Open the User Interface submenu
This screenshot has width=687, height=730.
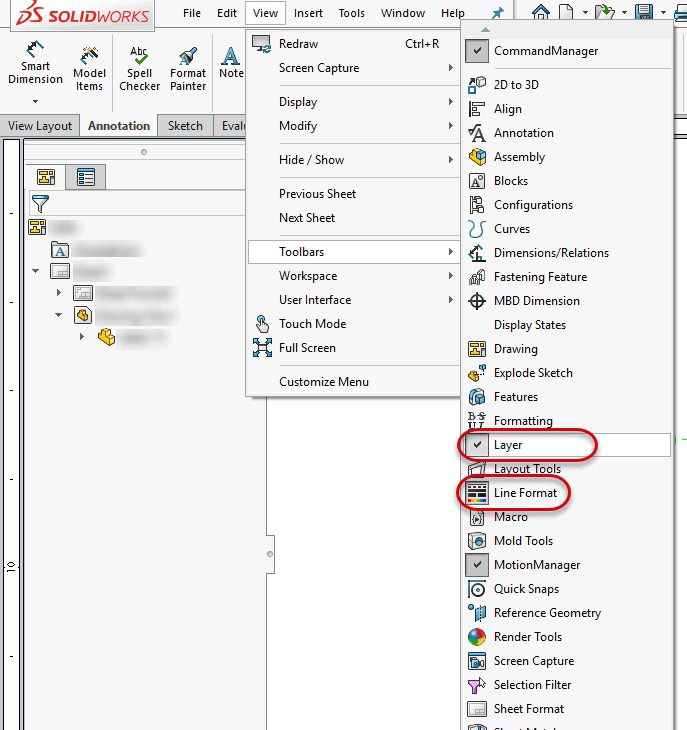point(354,300)
